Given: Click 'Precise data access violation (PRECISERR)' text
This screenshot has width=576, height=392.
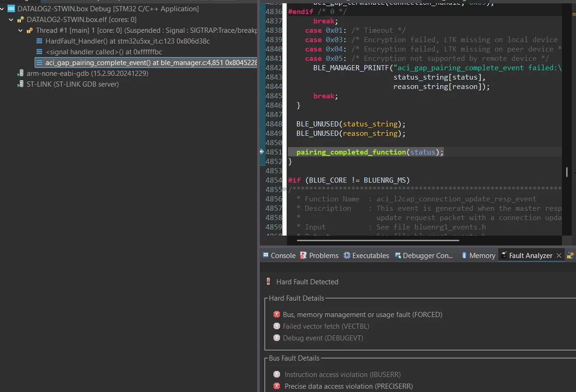Looking at the screenshot, I should tap(348, 386).
